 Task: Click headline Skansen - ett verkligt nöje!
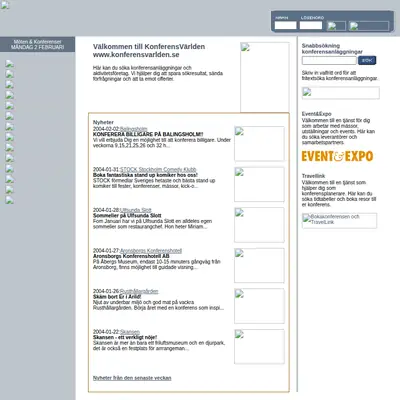125,337
